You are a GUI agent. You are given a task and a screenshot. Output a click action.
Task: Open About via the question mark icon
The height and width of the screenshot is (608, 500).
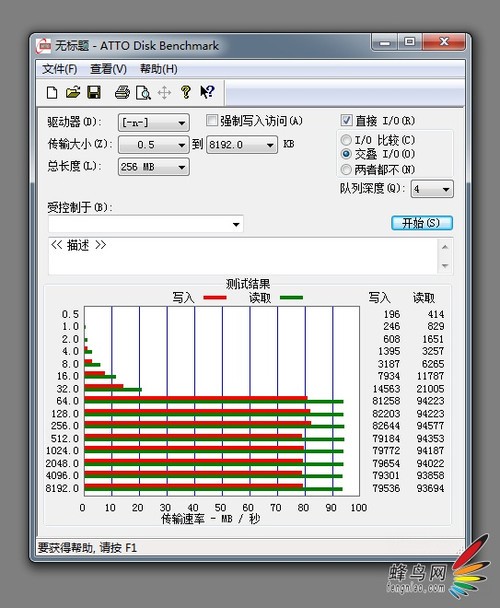click(x=186, y=92)
